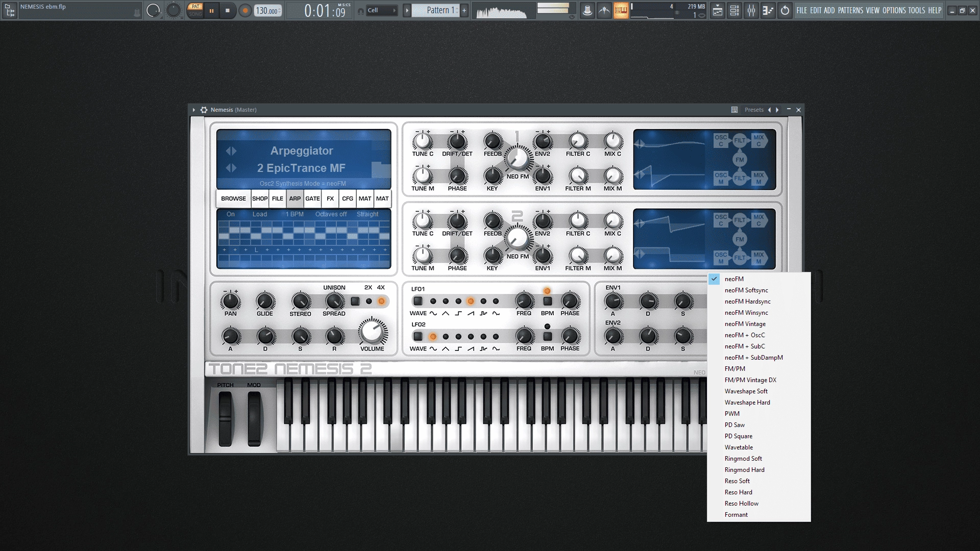Stop playback with the stop button

(228, 11)
